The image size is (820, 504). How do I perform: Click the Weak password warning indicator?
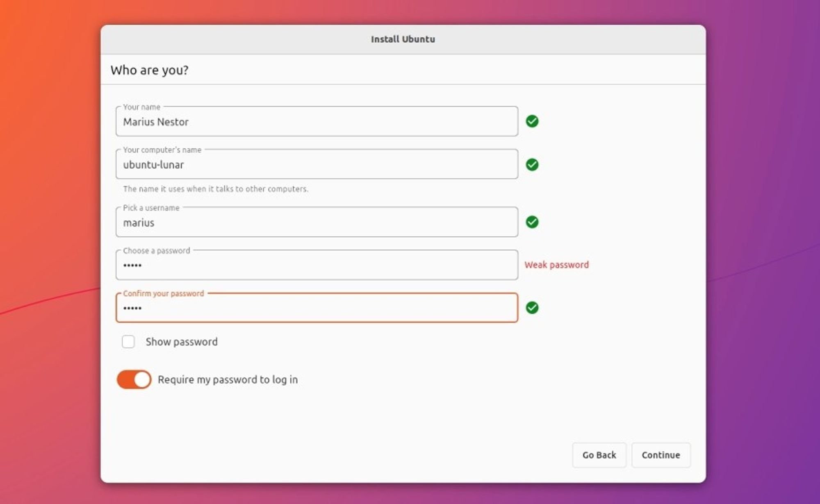[556, 265]
